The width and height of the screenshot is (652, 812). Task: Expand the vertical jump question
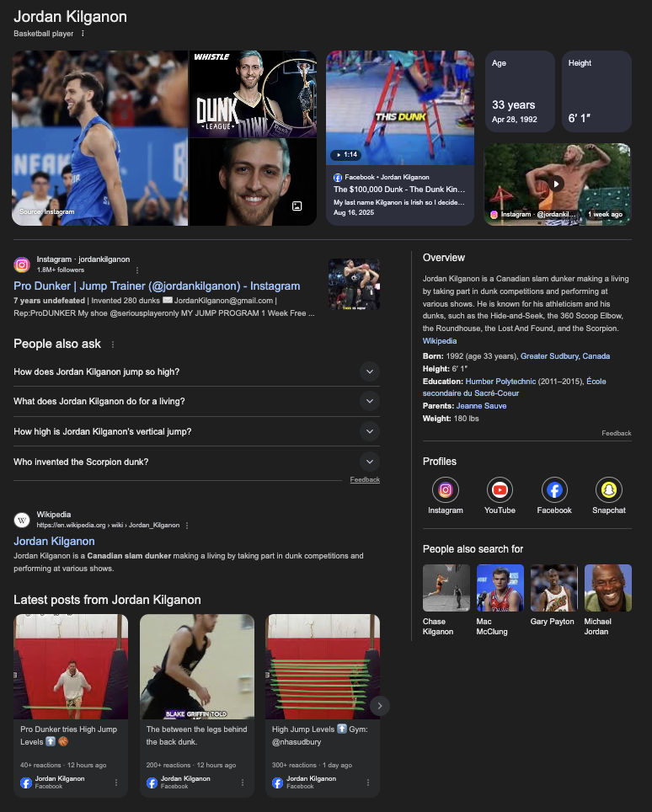tap(369, 431)
